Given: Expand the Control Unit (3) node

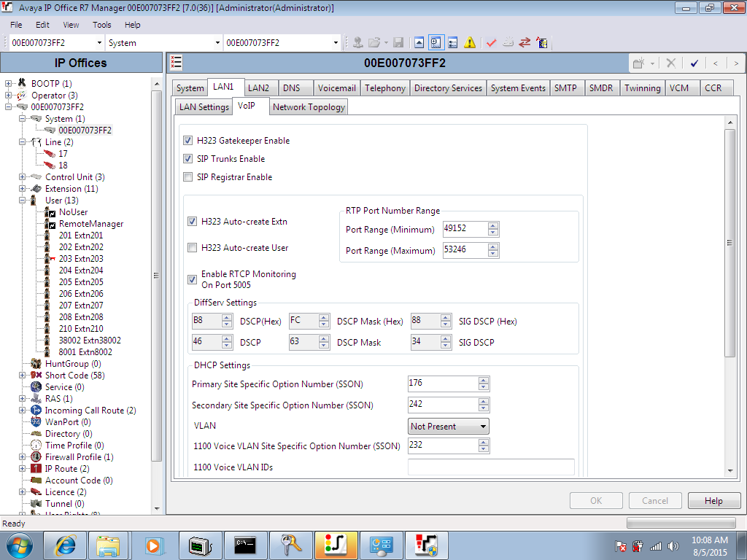Looking at the screenshot, I should click(x=22, y=177).
